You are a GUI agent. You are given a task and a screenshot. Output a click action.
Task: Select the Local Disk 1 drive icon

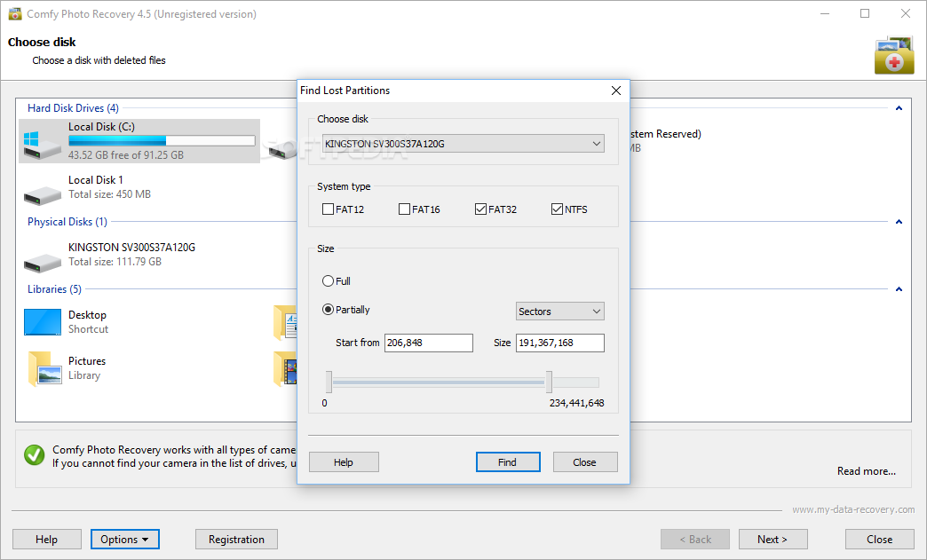tap(42, 194)
